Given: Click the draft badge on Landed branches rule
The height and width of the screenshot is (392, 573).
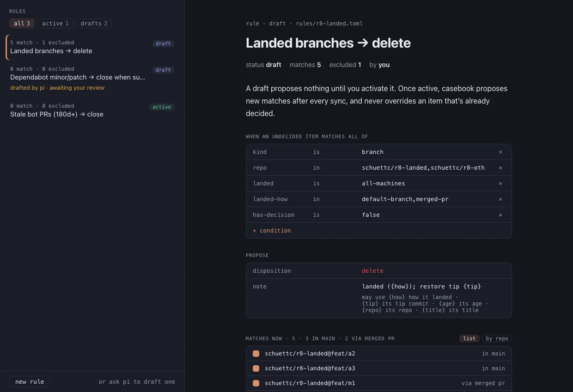Looking at the screenshot, I should coord(163,43).
